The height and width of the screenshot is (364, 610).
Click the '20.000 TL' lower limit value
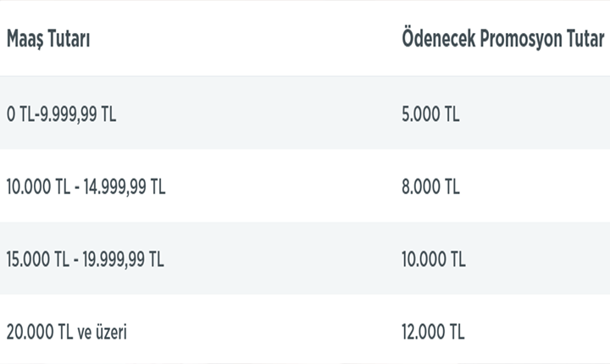pos(38,332)
